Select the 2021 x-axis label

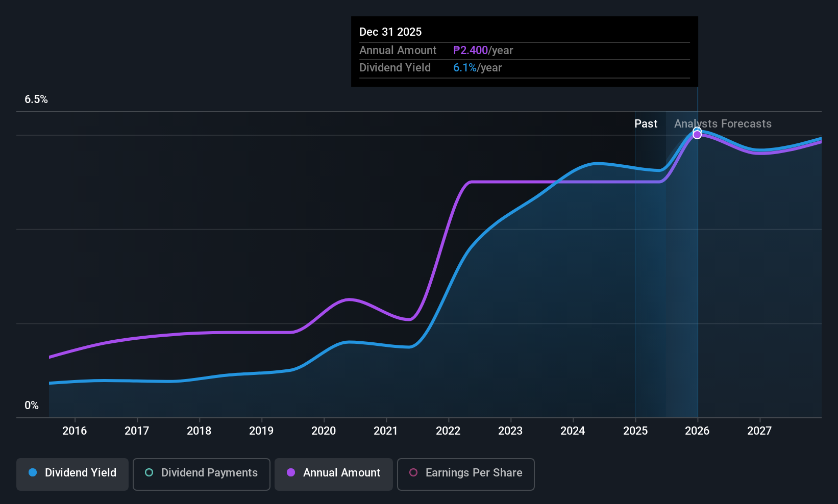coord(386,431)
